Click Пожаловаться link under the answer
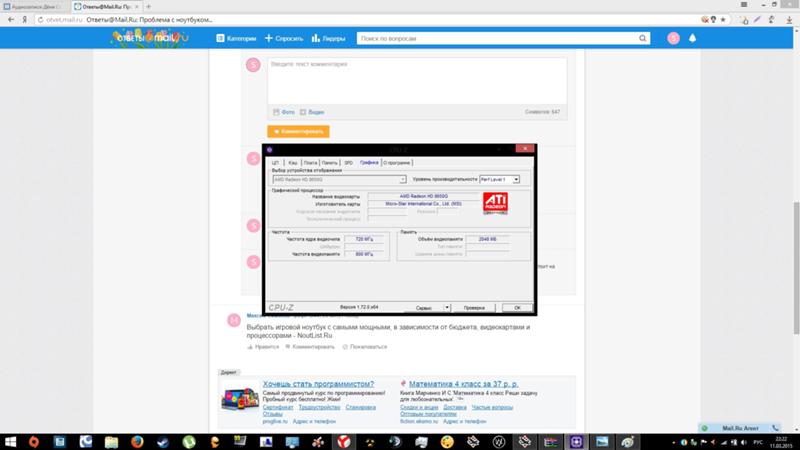Screen dimensions: 800x450 365,347
